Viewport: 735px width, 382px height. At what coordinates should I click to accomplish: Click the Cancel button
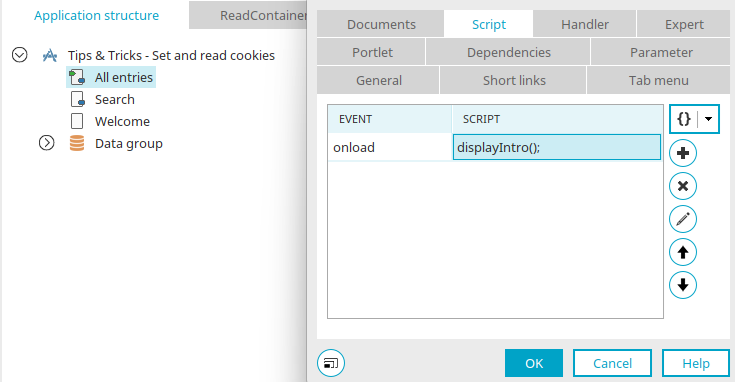(x=612, y=363)
